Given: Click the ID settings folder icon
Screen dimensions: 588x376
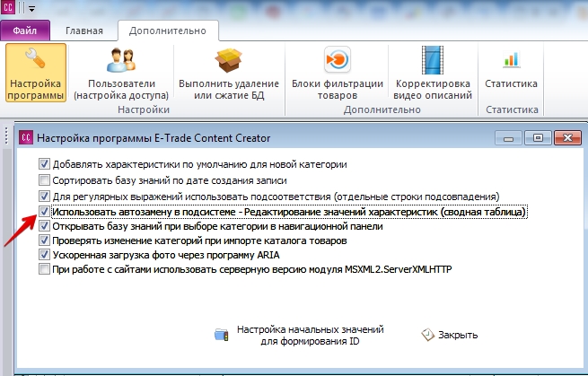Looking at the screenshot, I should [x=221, y=335].
